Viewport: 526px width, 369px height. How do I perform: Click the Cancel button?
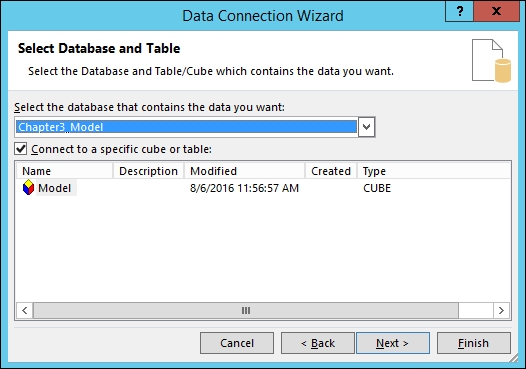[237, 343]
